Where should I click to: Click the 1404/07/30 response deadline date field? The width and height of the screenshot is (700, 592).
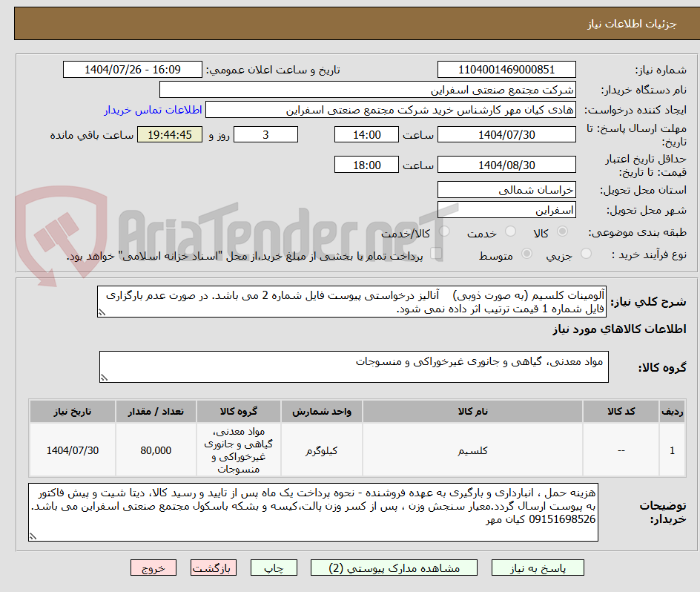click(x=507, y=134)
